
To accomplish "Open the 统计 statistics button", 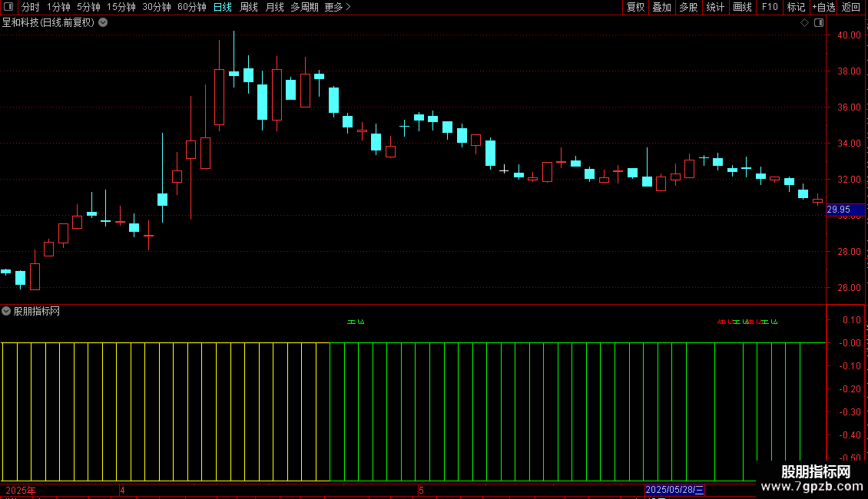I will 715,7.
